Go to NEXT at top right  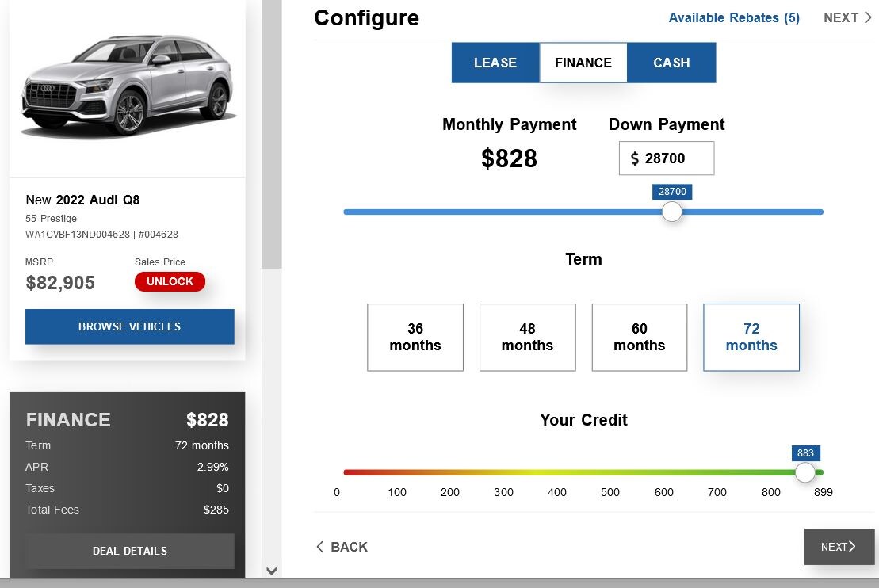point(847,18)
